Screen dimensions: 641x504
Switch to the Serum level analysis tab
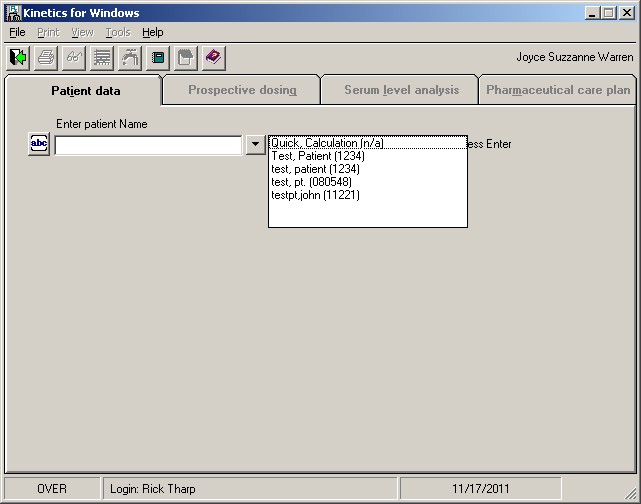tap(401, 90)
